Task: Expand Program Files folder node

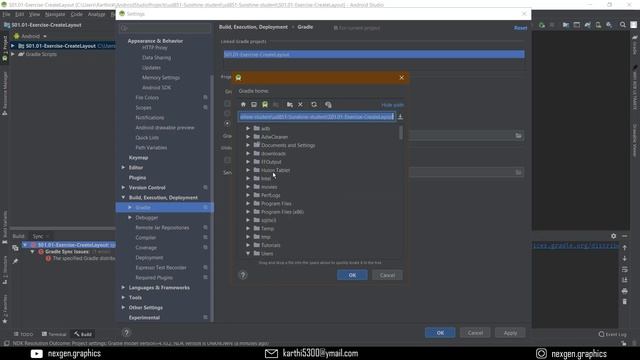Action: pyautogui.click(x=248, y=203)
